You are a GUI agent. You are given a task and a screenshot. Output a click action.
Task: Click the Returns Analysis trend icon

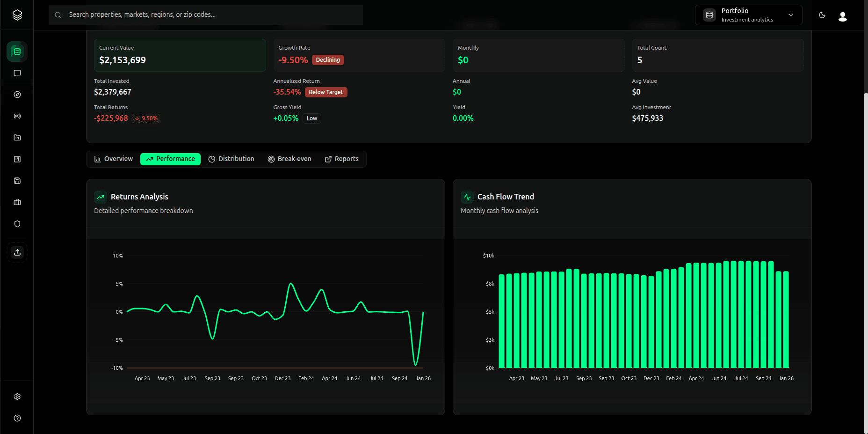tap(101, 197)
